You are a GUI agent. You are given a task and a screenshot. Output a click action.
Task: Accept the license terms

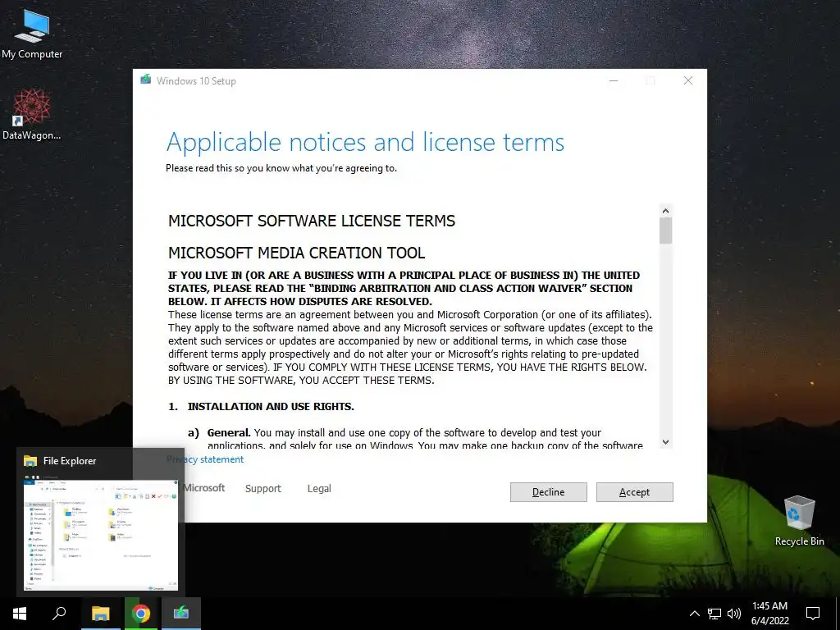[x=634, y=492]
